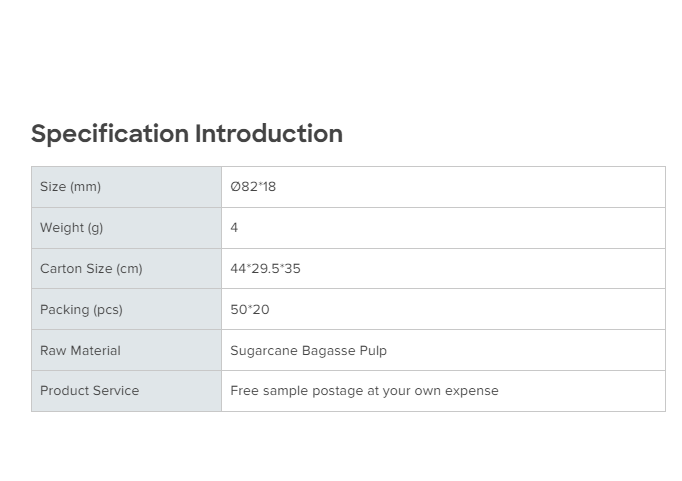Click the Sugarcane Bagasse Pulp text
This screenshot has height=481, width=682.
pos(308,351)
